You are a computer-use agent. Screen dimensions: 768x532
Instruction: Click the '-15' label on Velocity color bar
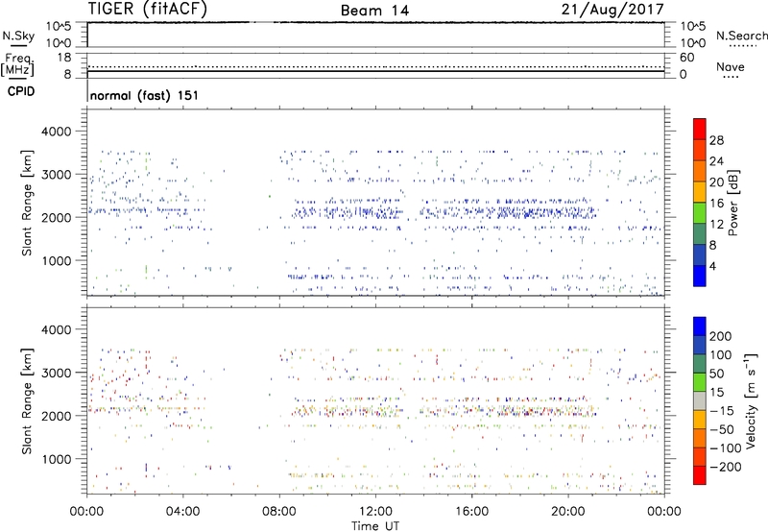click(x=722, y=411)
